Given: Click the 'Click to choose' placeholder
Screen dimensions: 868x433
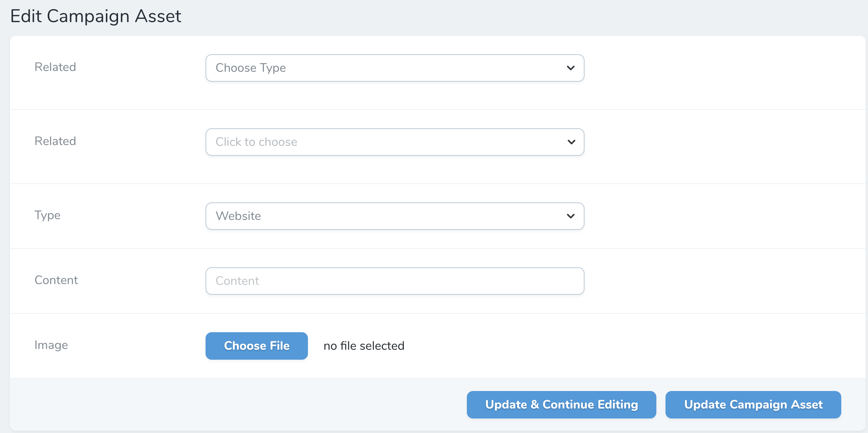Looking at the screenshot, I should [256, 142].
